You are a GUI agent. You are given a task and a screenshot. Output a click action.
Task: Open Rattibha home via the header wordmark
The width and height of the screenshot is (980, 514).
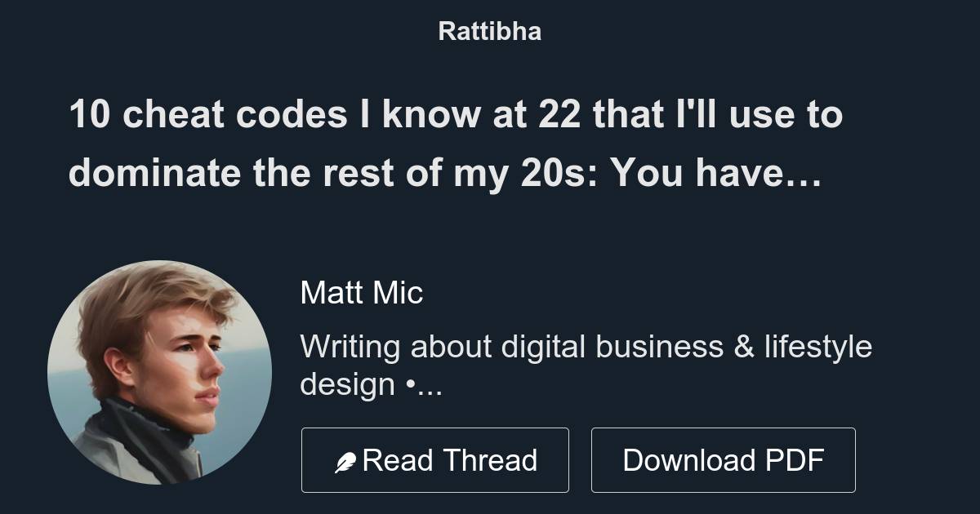click(489, 32)
